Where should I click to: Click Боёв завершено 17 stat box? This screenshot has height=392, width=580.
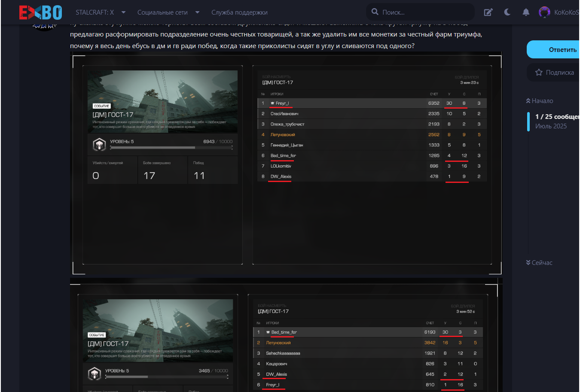(x=162, y=170)
